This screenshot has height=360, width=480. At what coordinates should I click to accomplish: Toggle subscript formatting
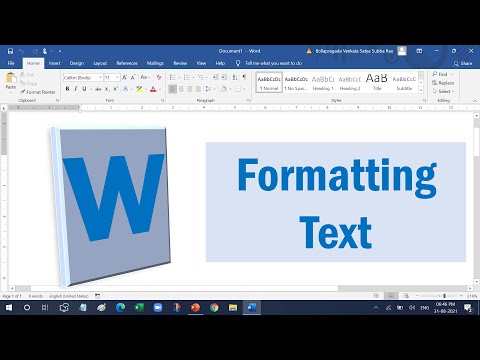tap(107, 89)
